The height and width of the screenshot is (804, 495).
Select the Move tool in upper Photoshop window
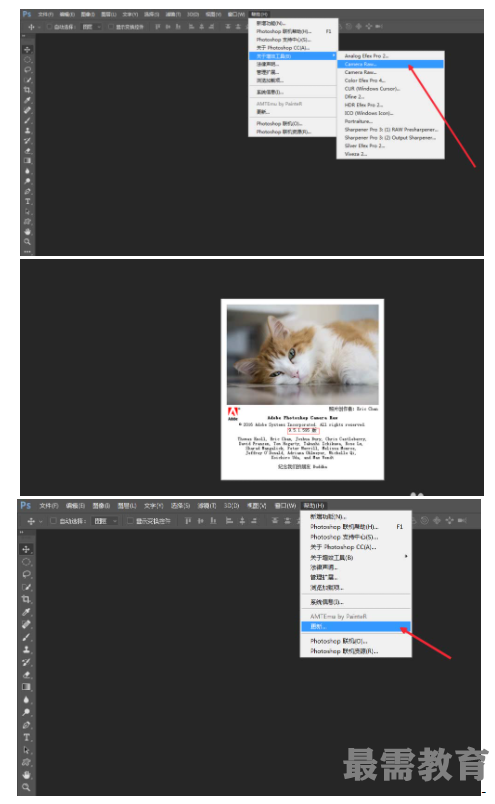pyautogui.click(x=27, y=50)
